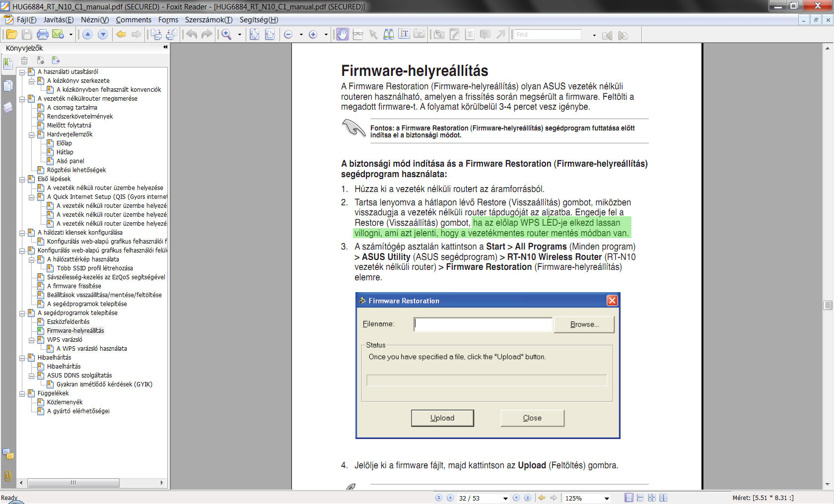Click Last Page icon in status bar
This screenshot has height=504, width=834.
point(528,498)
